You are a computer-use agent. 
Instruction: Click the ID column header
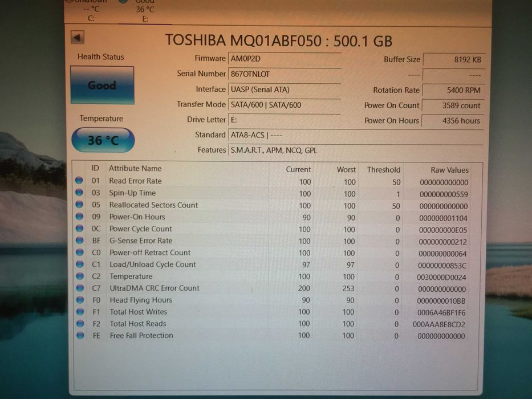pyautogui.click(x=95, y=168)
